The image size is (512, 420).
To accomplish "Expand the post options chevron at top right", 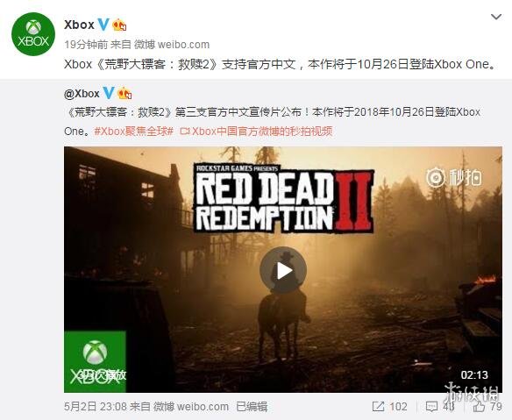I will pyautogui.click(x=496, y=17).
